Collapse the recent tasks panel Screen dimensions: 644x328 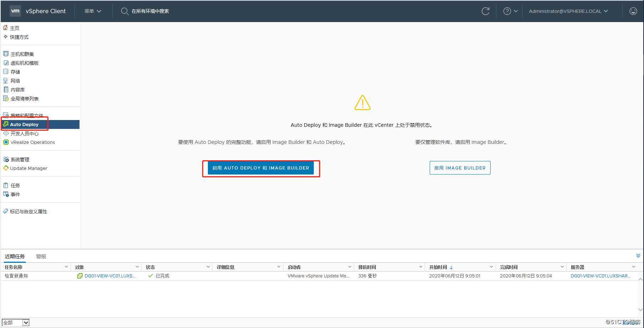tap(638, 256)
